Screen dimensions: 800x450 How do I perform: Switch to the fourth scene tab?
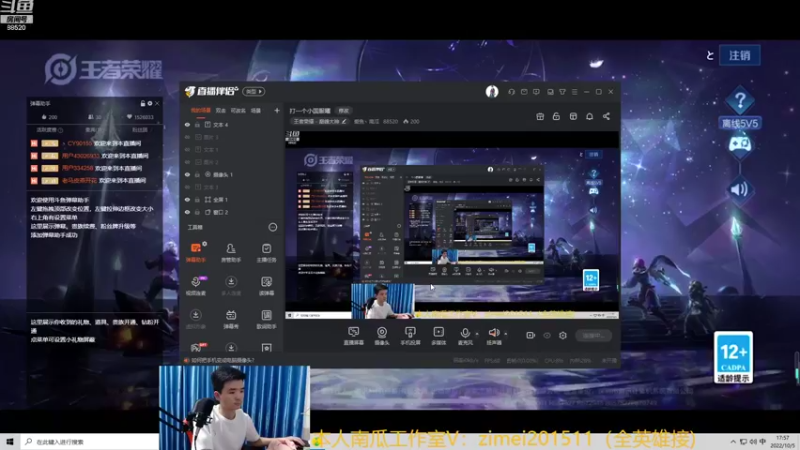[256, 110]
